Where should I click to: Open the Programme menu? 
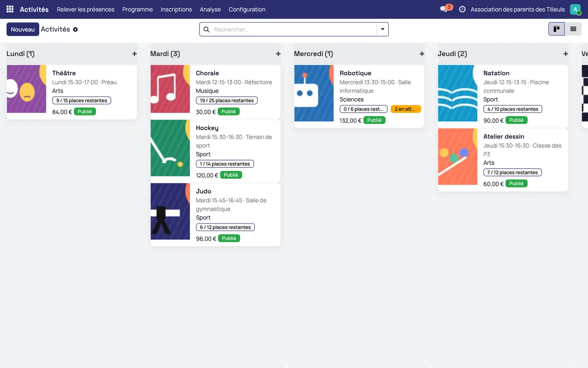point(137,9)
